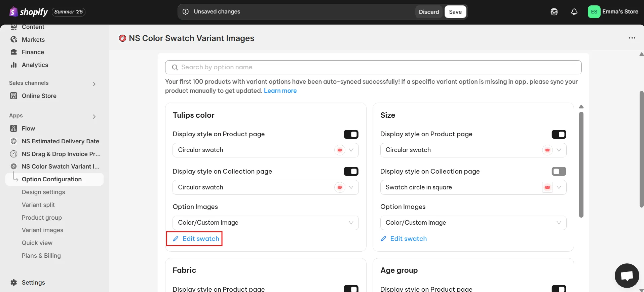Toggle Age group Product page display
The image size is (644, 292).
coord(559,289)
